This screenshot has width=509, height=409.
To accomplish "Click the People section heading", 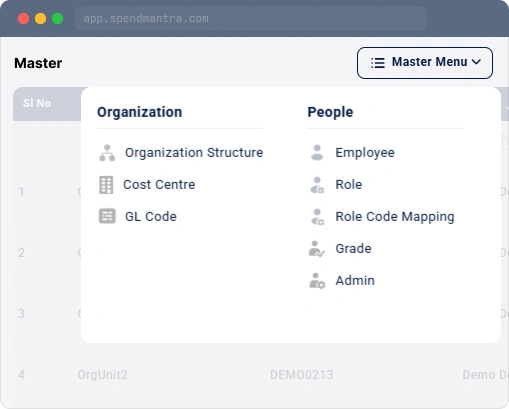I will pos(330,112).
